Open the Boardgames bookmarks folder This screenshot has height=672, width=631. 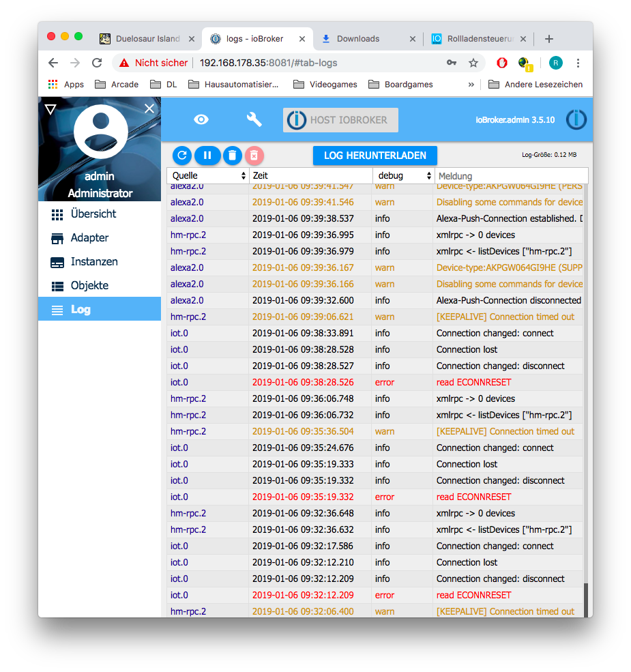400,85
